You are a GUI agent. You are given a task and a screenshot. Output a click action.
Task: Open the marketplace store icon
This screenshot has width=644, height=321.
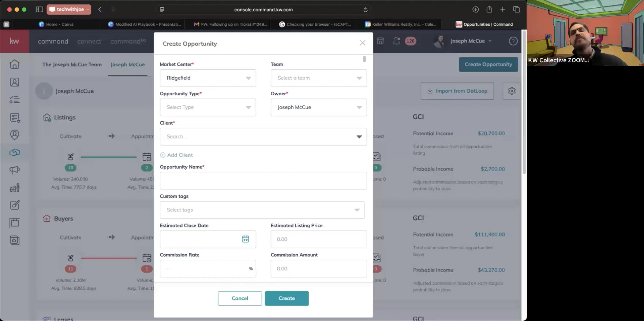click(x=381, y=41)
